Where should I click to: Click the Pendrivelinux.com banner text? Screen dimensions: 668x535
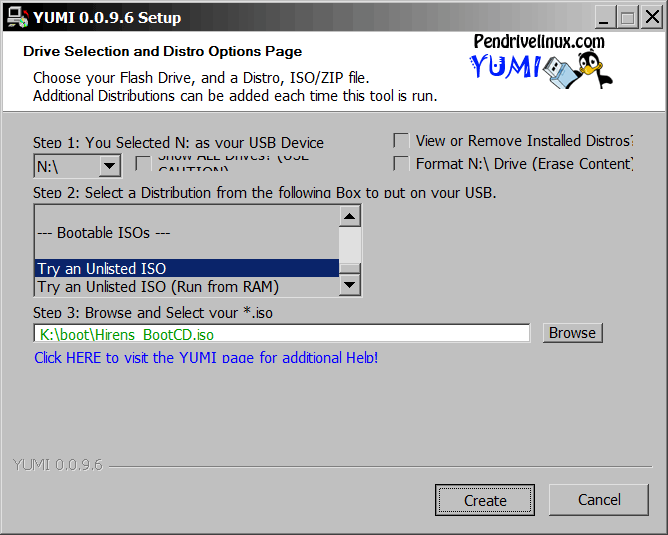[539, 41]
